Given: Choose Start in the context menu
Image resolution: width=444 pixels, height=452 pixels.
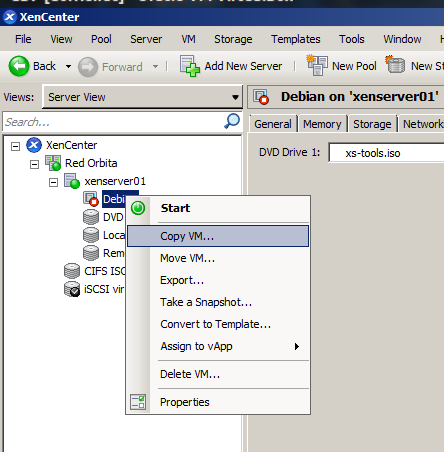Looking at the screenshot, I should 218,208.
